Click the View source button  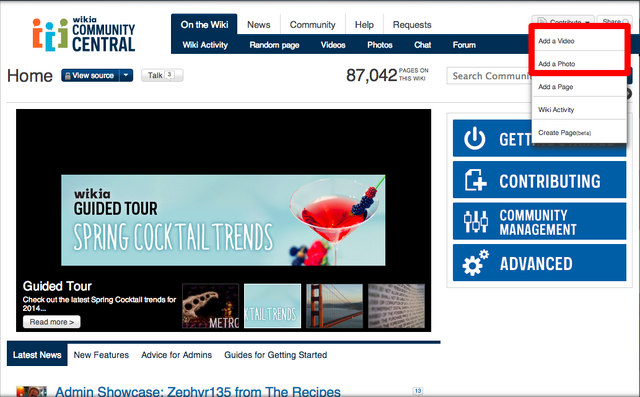(90, 75)
